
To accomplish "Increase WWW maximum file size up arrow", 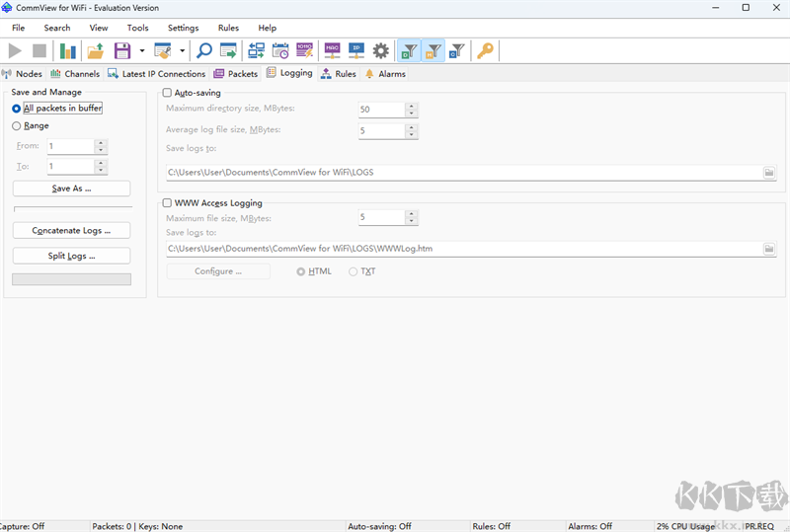I will [412, 214].
